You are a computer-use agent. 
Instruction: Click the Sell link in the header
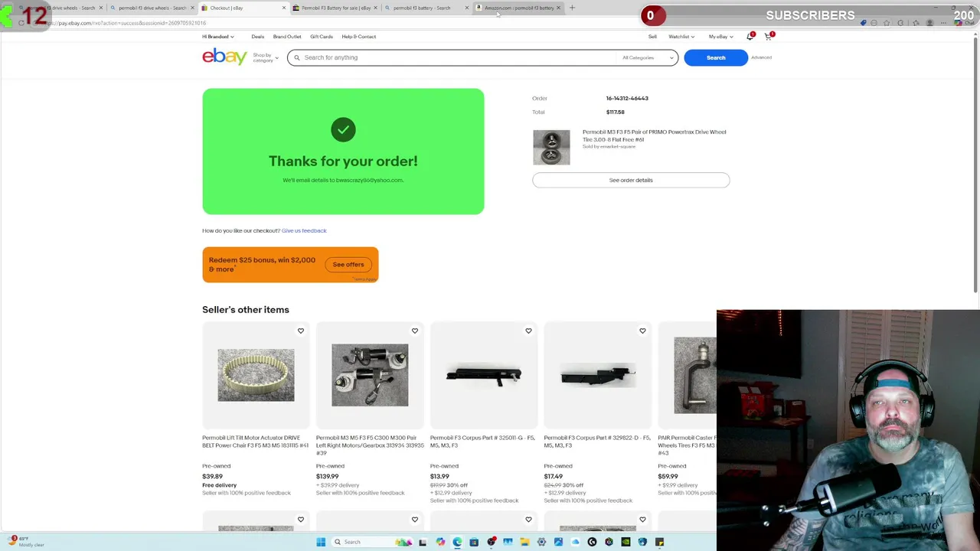tap(652, 37)
